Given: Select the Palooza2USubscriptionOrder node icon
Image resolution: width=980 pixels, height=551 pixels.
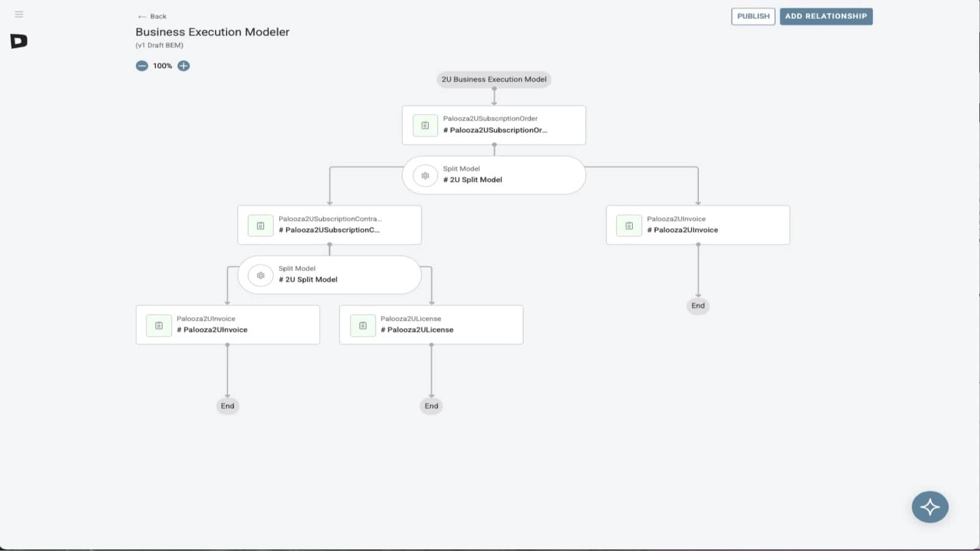Looking at the screenshot, I should (x=424, y=125).
